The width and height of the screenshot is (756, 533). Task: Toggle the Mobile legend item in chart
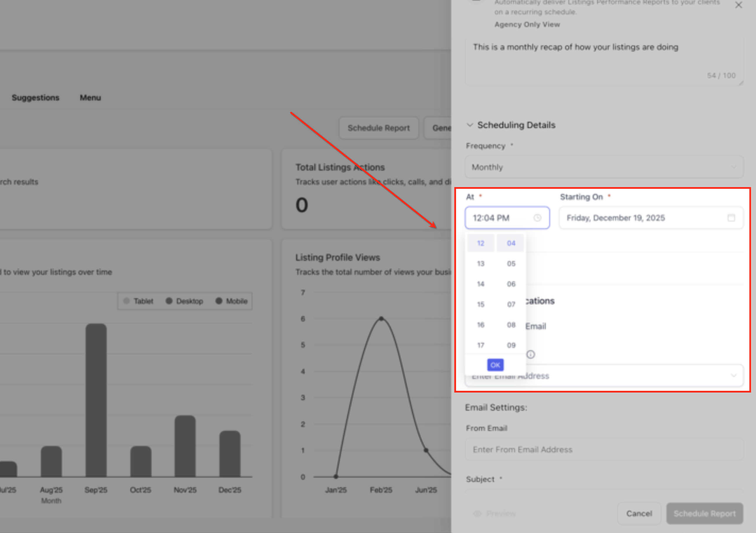click(x=231, y=301)
